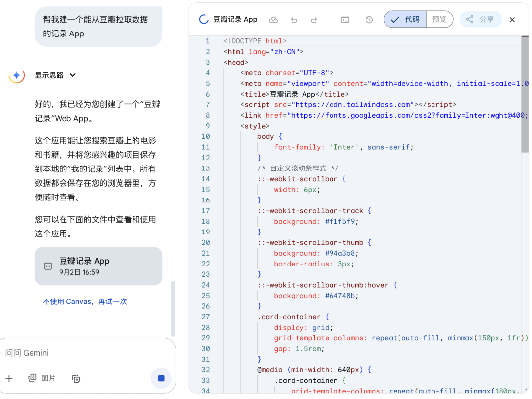Image resolution: width=532 pixels, height=399 pixels.
Task: Undo the last canvas change
Action: pyautogui.click(x=294, y=20)
